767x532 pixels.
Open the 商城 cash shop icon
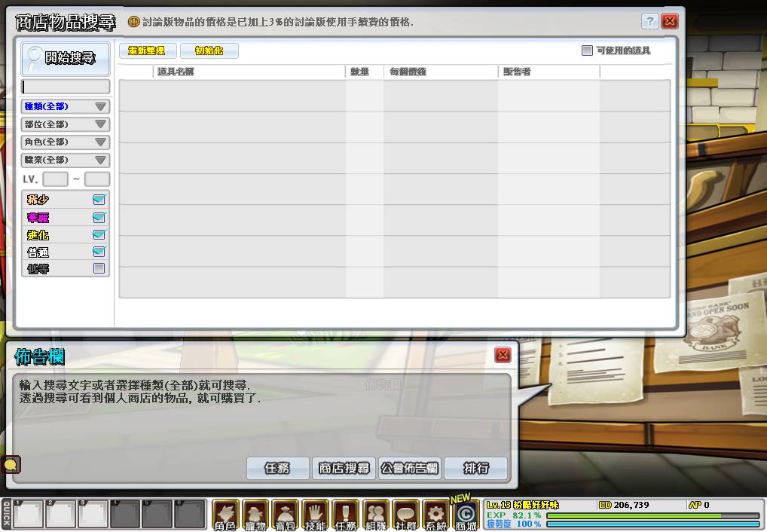click(x=466, y=515)
